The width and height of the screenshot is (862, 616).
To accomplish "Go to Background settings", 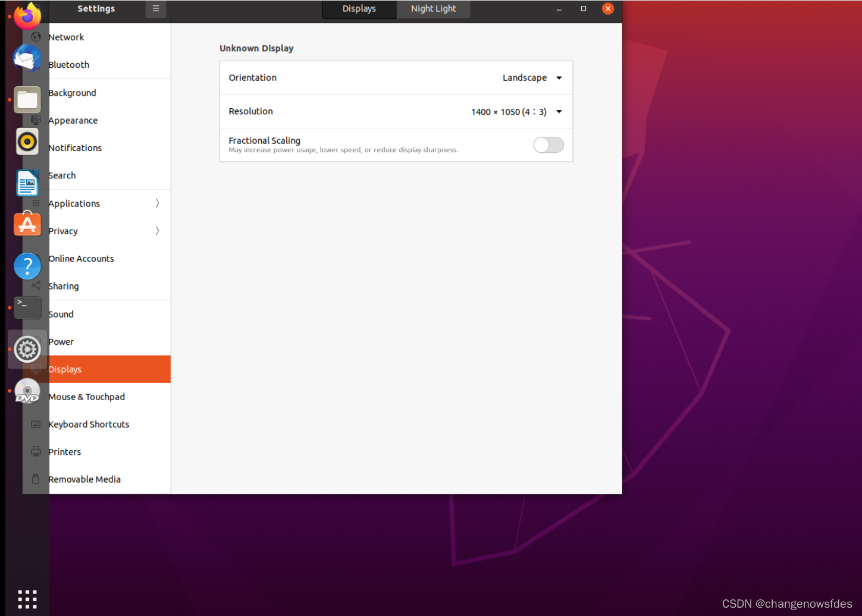I will [x=96, y=93].
